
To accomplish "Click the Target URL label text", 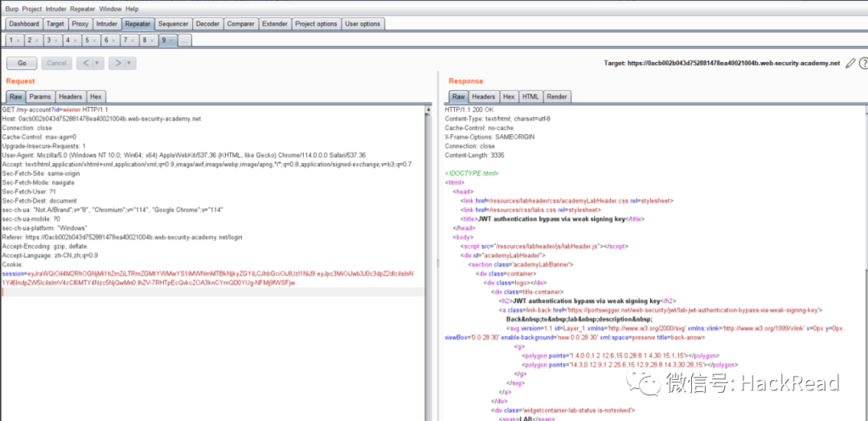I will [722, 63].
